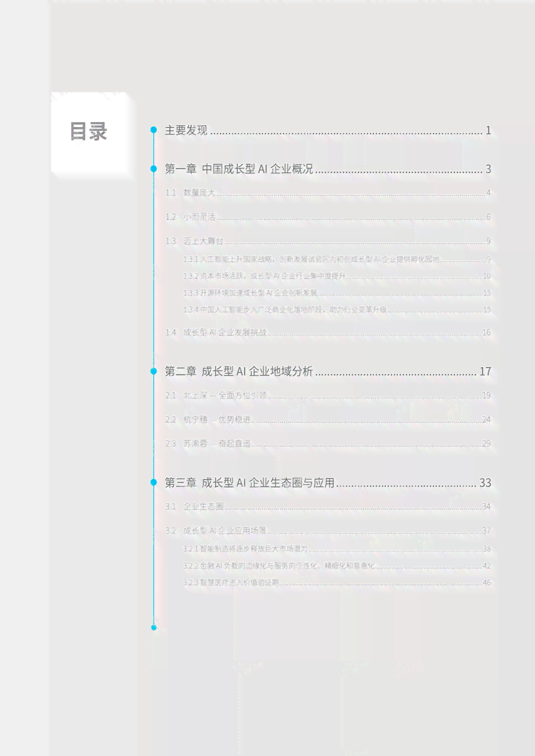Select the '2.1 北上深 — 全面方位引领' row

[328, 396]
